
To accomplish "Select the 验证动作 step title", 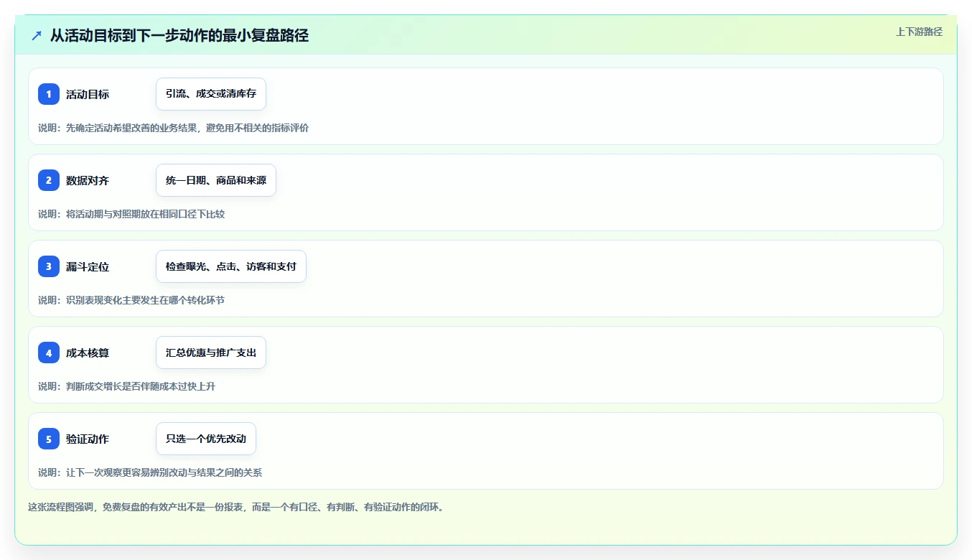I will (88, 439).
